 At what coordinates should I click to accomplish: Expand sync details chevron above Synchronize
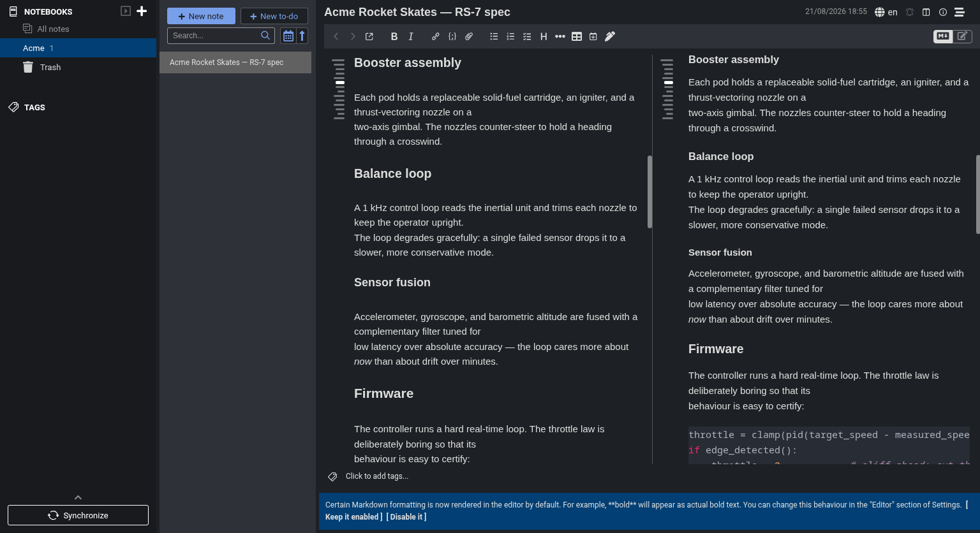click(x=78, y=497)
